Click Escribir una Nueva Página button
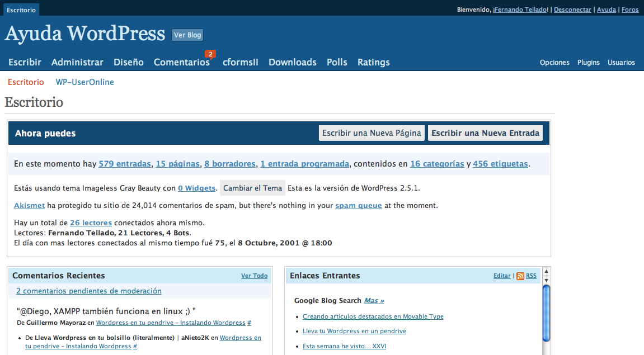The width and height of the screenshot is (644, 355). [x=372, y=133]
